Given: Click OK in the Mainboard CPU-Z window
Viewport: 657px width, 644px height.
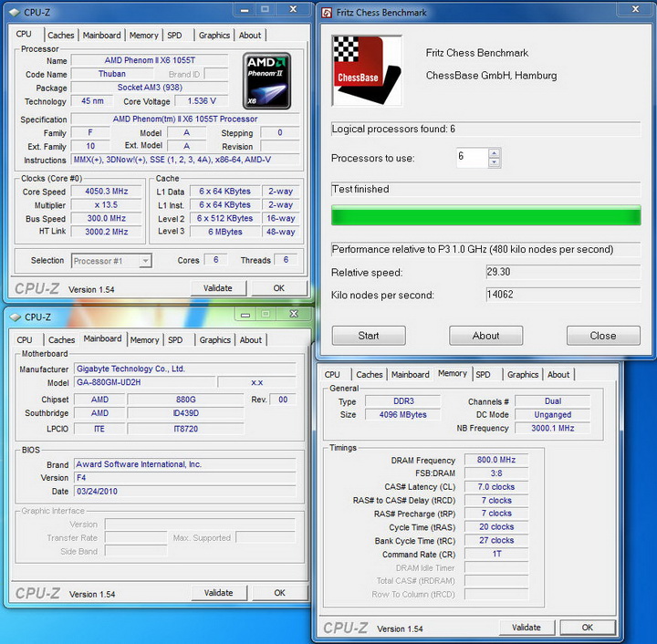Looking at the screenshot, I should pos(279,593).
